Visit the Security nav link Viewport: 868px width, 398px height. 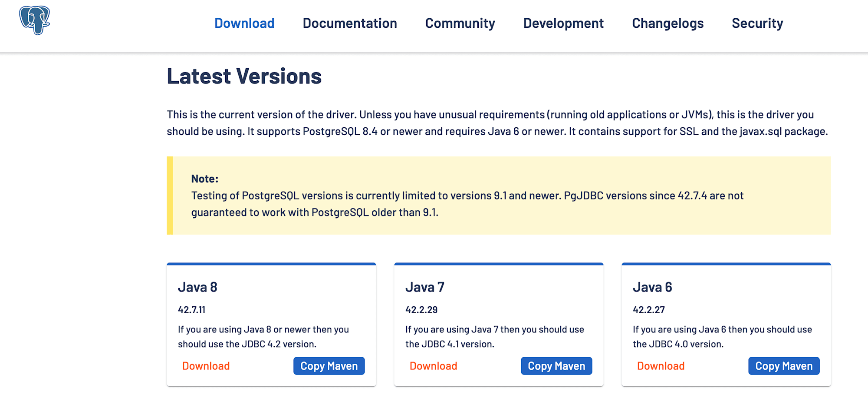point(757,23)
